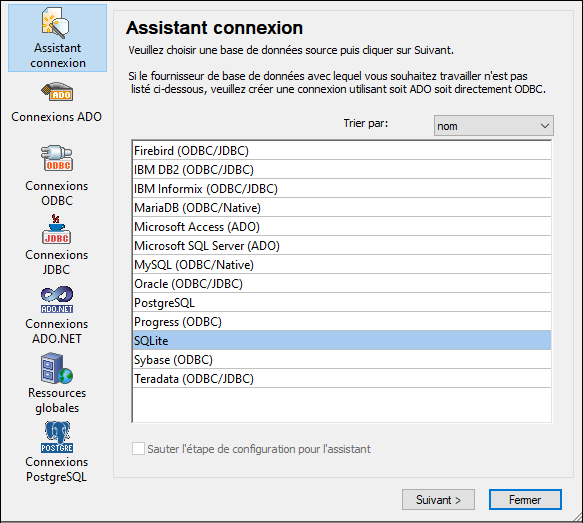Pick Teradata (ODBC/JDBC) from list
The image size is (583, 523).
tap(342, 378)
